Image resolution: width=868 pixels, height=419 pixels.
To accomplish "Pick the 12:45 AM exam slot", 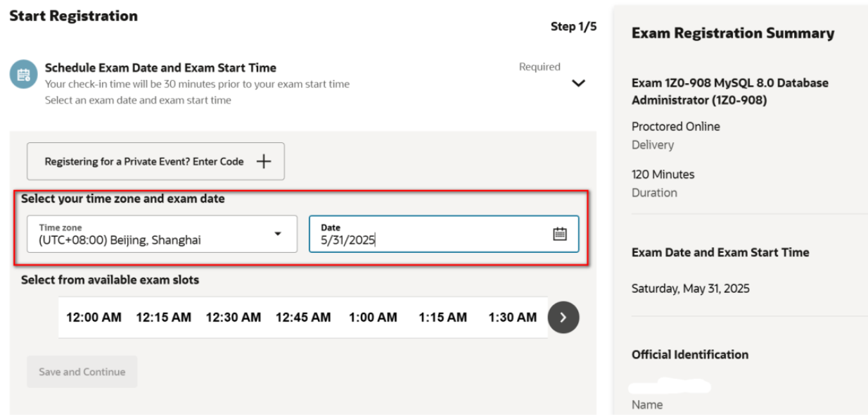I will pyautogui.click(x=302, y=318).
